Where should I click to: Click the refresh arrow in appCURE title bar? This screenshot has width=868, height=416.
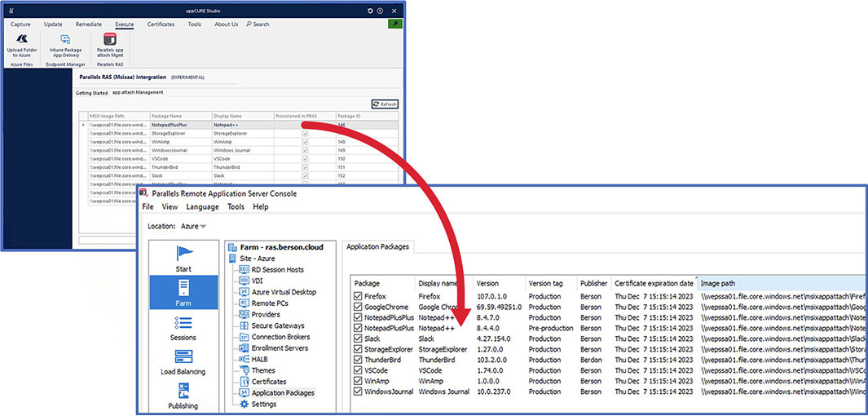(x=370, y=11)
